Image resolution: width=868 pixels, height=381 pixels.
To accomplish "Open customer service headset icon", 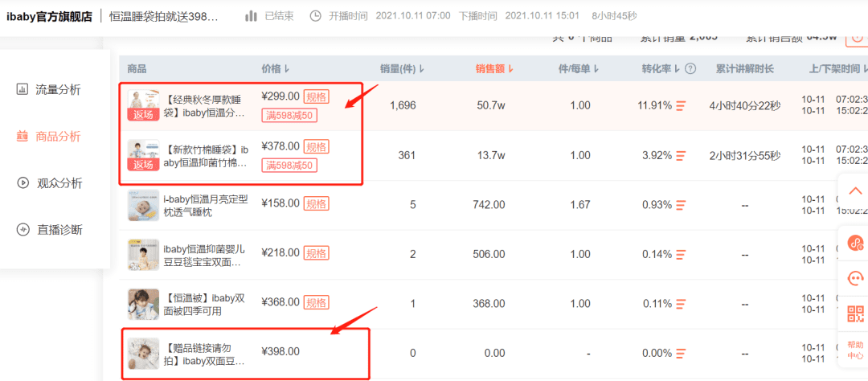I will (856, 278).
